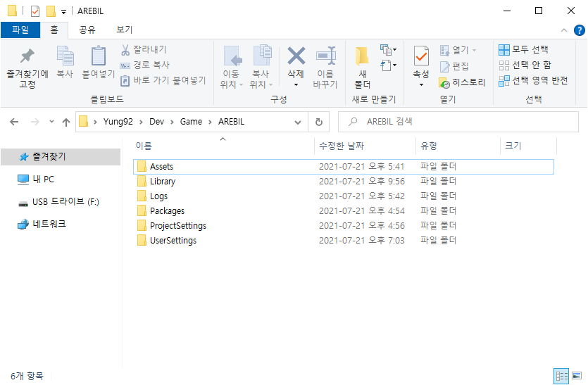Click 선택 안 함 (Select none)

525,65
